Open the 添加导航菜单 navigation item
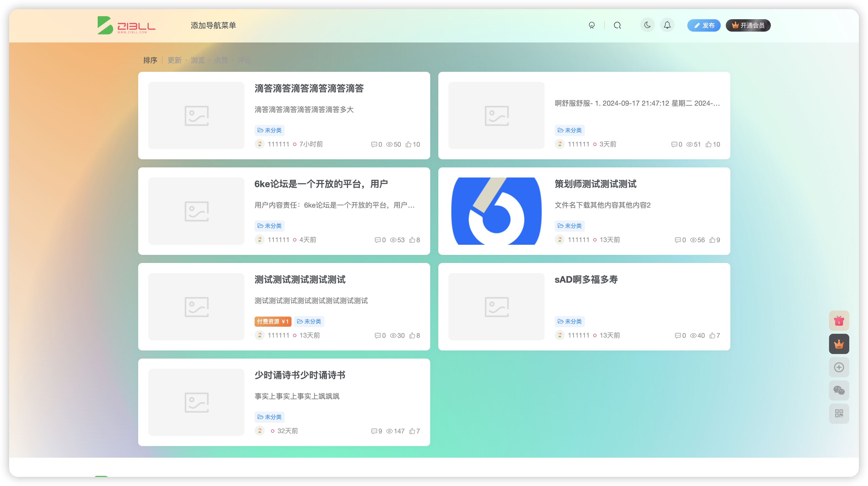 [x=213, y=25]
